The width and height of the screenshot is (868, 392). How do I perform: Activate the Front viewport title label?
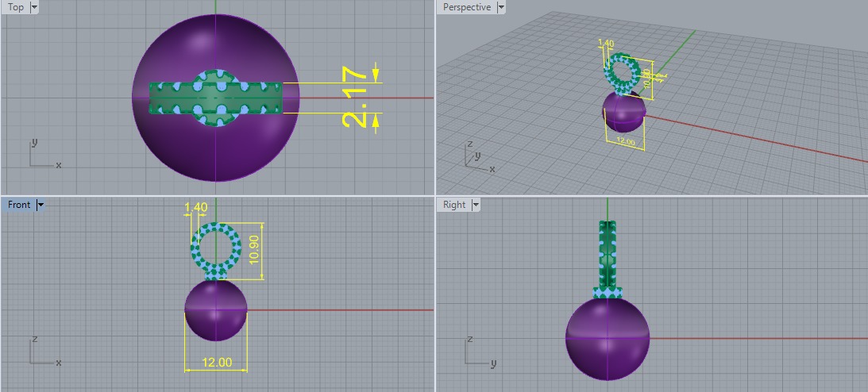[19, 205]
